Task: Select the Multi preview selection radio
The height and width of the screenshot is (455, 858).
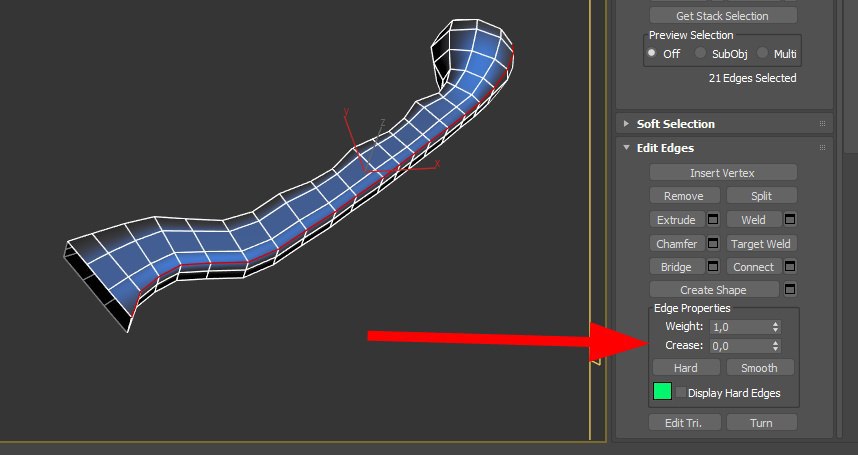Action: (x=762, y=53)
